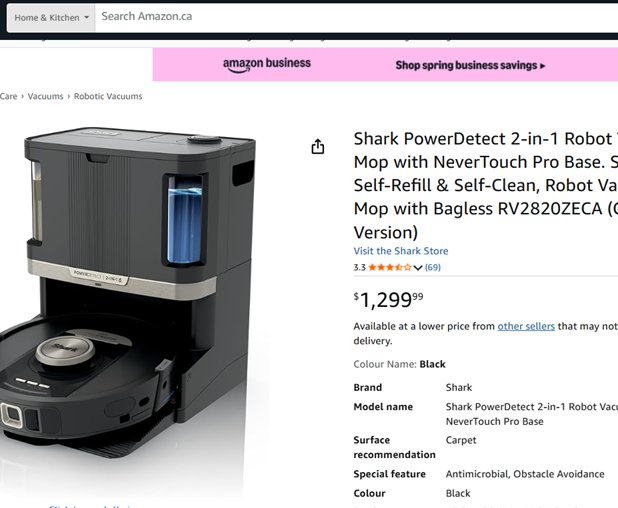Open the 69 customer reviews link
618x508 pixels.
coord(433,268)
